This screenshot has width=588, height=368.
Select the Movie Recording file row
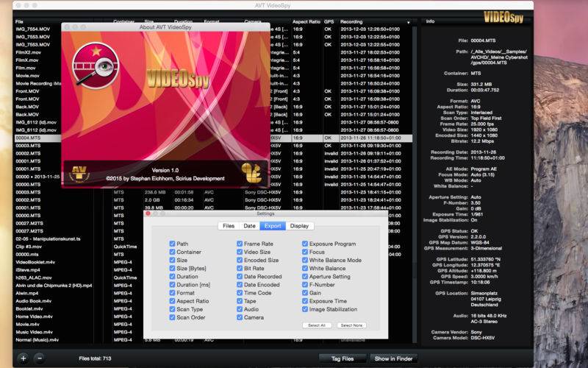pos(38,83)
